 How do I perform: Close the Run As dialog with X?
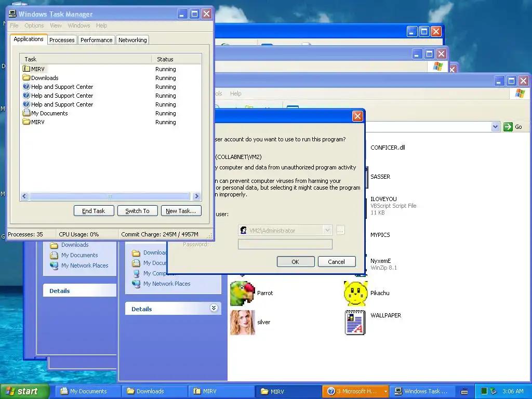[357, 116]
